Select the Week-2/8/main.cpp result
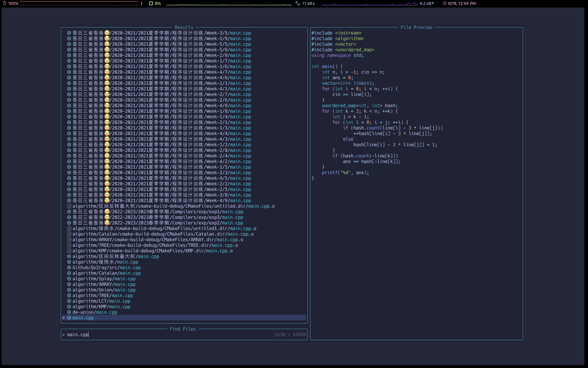Screen dimensions: 588x368 (x=184, y=150)
